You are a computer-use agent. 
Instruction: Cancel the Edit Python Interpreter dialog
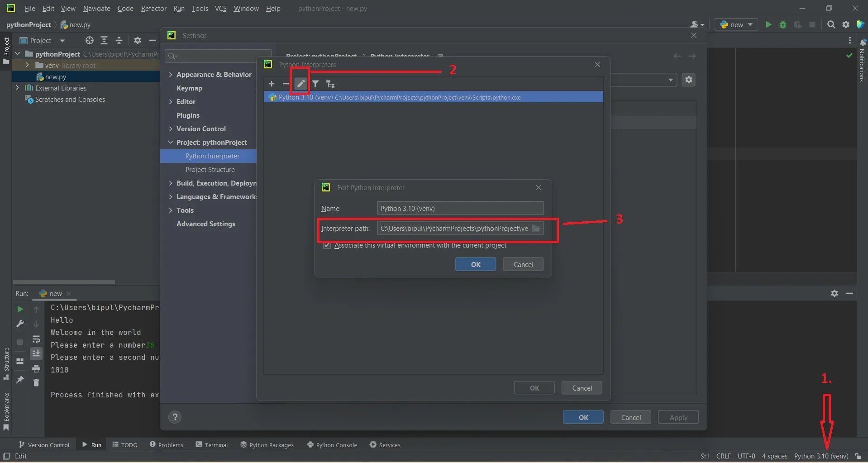click(523, 264)
